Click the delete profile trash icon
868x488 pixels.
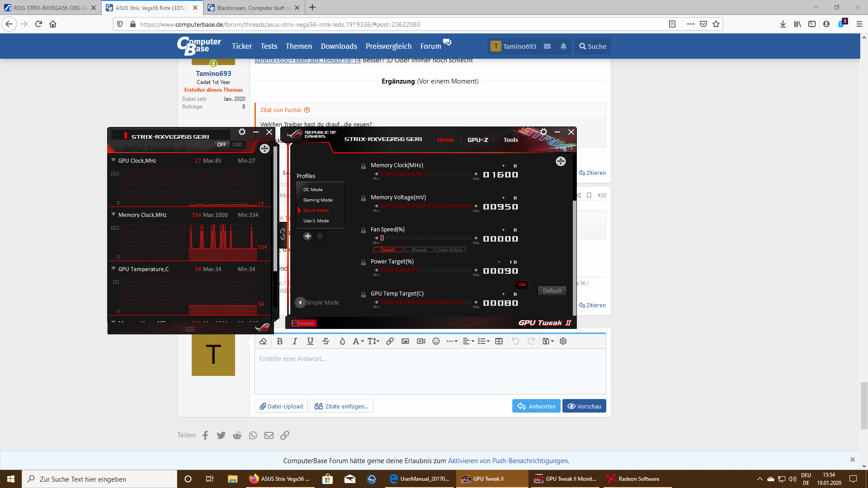point(320,236)
